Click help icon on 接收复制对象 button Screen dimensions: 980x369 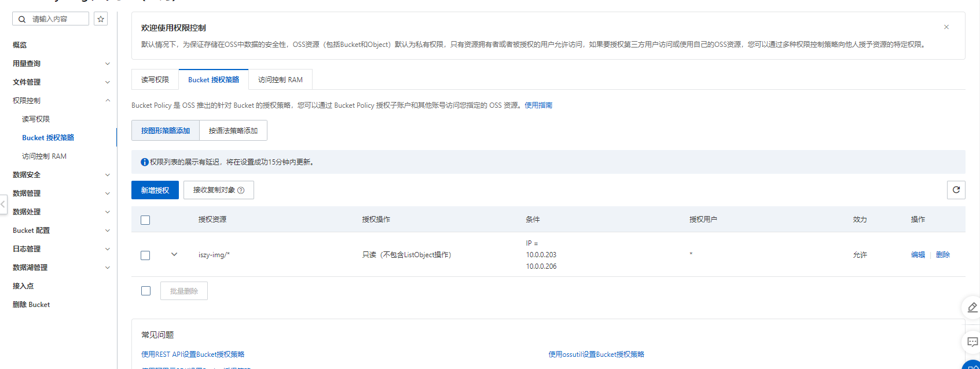241,191
